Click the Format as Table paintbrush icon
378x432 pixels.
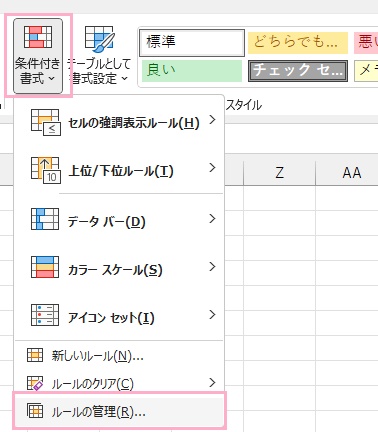coord(99,39)
